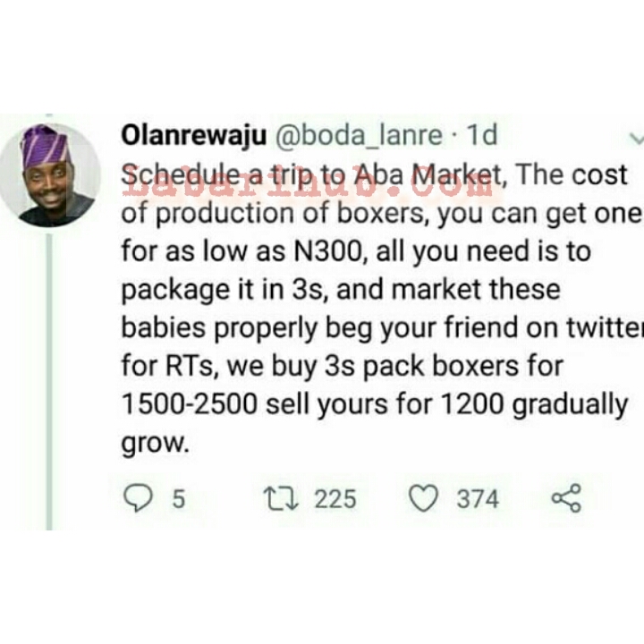
Task: Click the Olanrewaju display name
Action: (194, 135)
